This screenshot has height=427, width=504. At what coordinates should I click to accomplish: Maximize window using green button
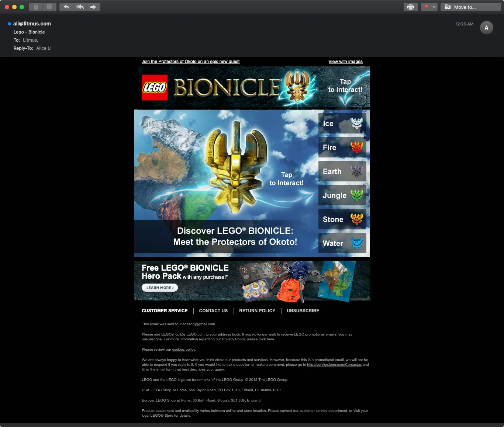click(x=22, y=7)
